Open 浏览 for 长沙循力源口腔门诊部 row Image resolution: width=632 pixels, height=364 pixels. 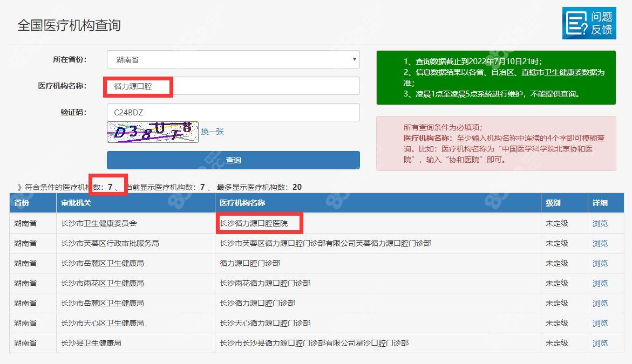tap(600, 303)
